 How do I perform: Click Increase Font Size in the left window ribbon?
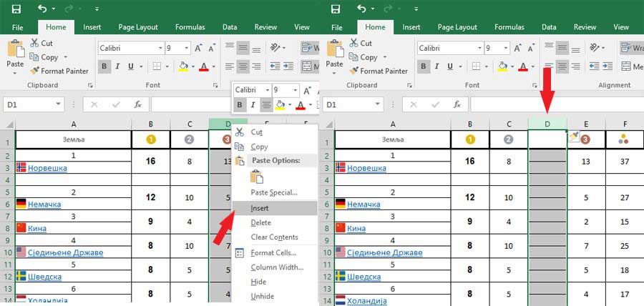[x=199, y=49]
